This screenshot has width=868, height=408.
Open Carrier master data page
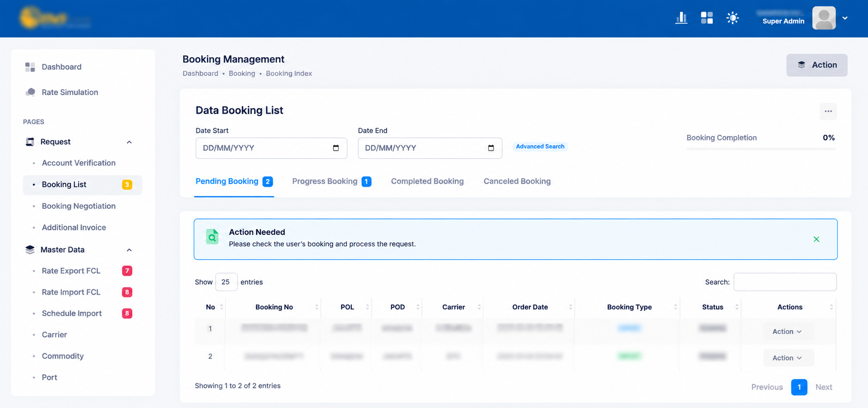[x=54, y=334]
